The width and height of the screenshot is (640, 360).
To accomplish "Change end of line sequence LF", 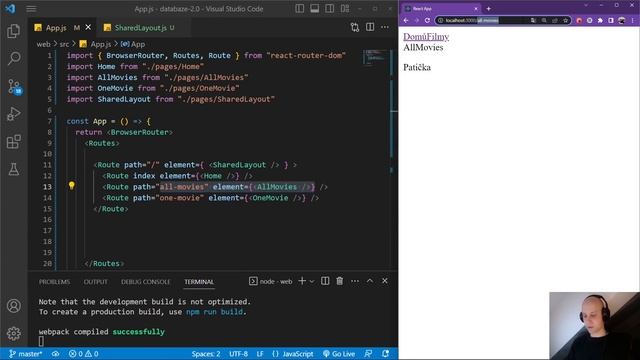I will pos(260,354).
